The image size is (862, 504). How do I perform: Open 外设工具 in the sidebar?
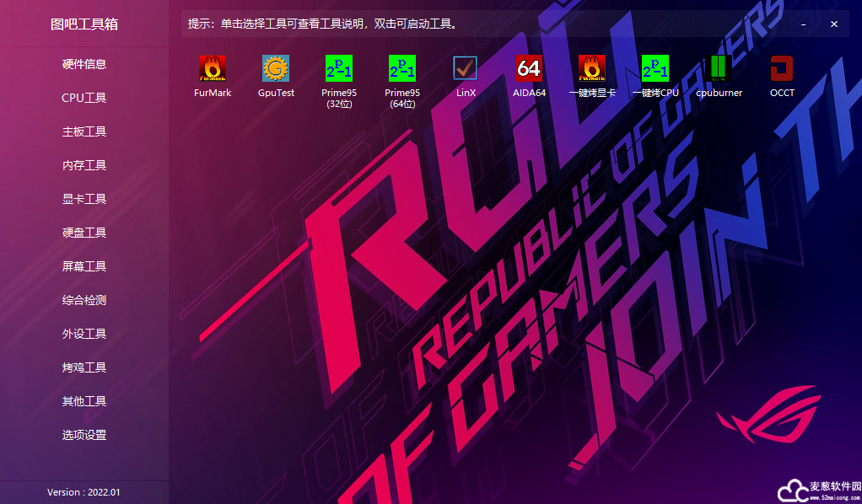[x=84, y=334]
